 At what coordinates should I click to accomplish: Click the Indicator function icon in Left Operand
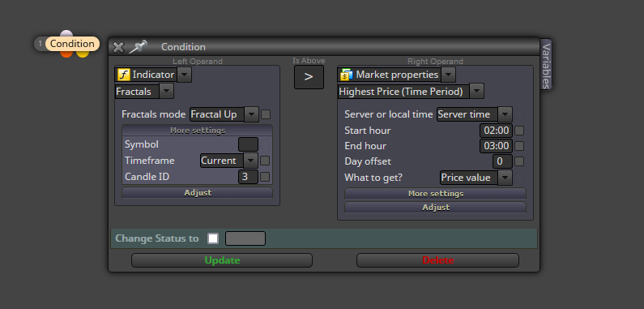[x=124, y=75]
